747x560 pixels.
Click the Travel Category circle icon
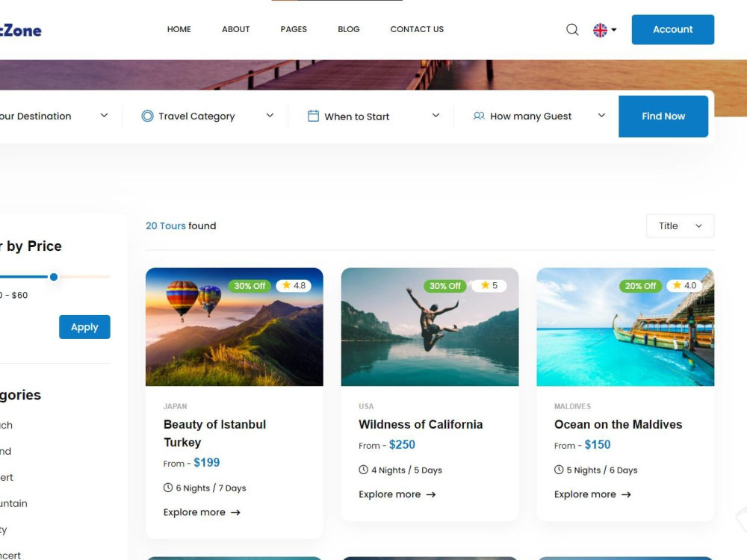click(148, 116)
